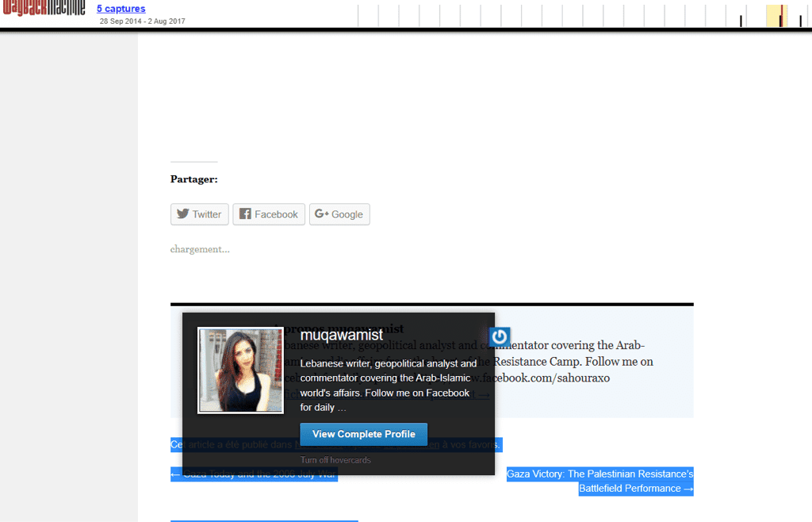Screen dimensions: 812x522
Task: Click the rightmost capture marker on timeline
Action: click(801, 21)
